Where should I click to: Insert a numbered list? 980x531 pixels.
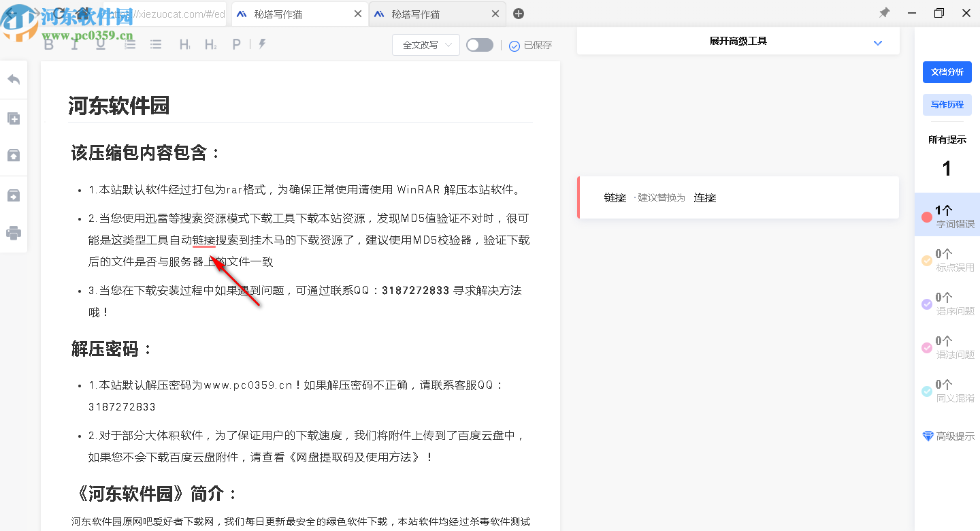(130, 44)
